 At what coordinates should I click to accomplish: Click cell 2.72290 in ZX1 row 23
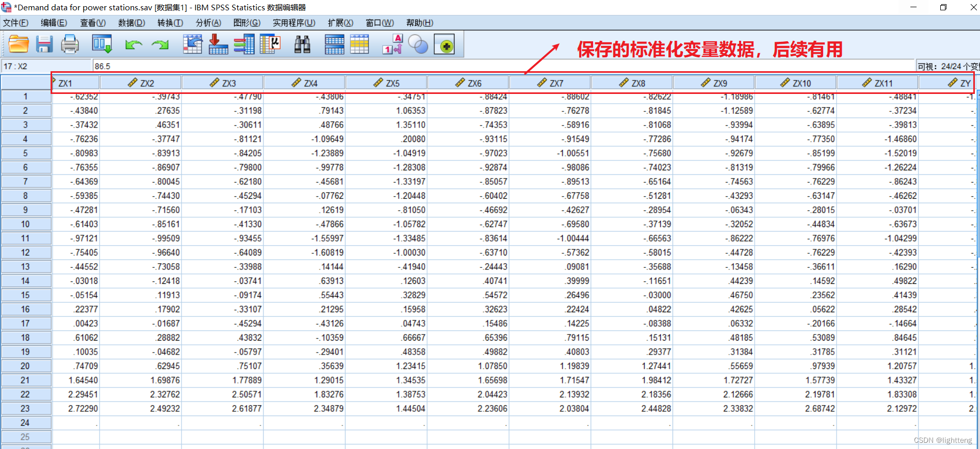point(76,409)
